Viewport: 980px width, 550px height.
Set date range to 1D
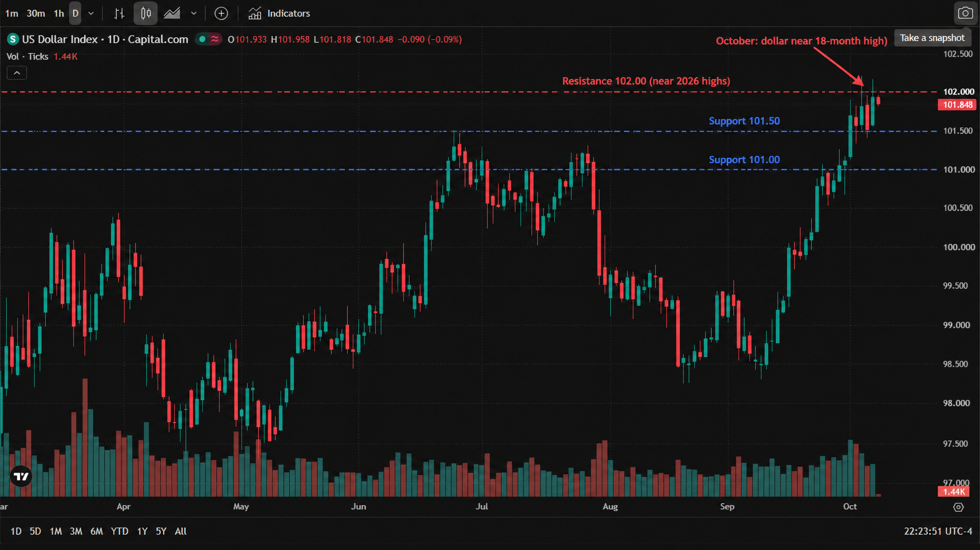[16, 531]
